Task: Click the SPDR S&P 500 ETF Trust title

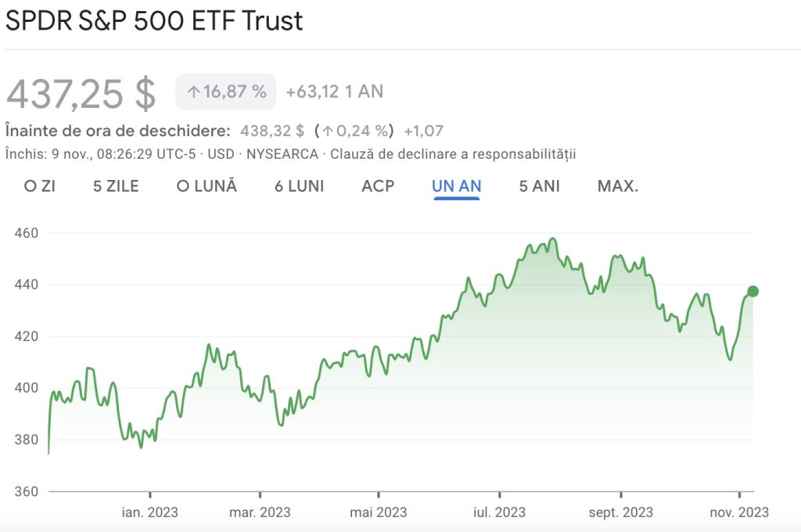Action: pos(153,21)
